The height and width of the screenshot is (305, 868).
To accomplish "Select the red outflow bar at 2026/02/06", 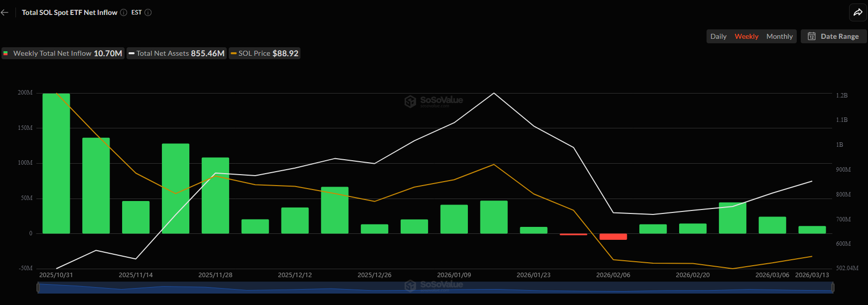I will coord(613,236).
